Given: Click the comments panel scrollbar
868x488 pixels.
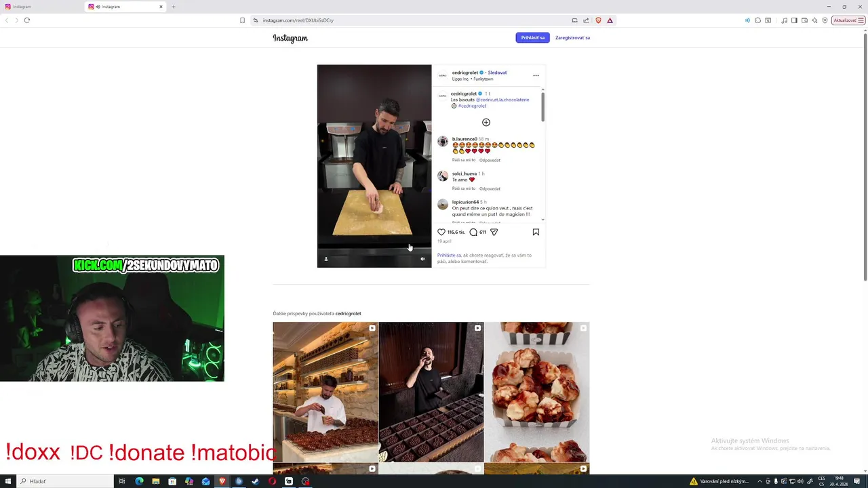Looking at the screenshot, I should pos(542,107).
